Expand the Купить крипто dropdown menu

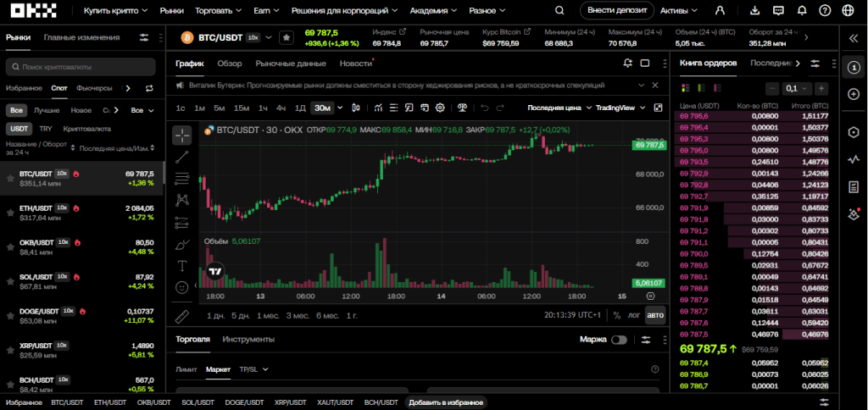(x=115, y=10)
